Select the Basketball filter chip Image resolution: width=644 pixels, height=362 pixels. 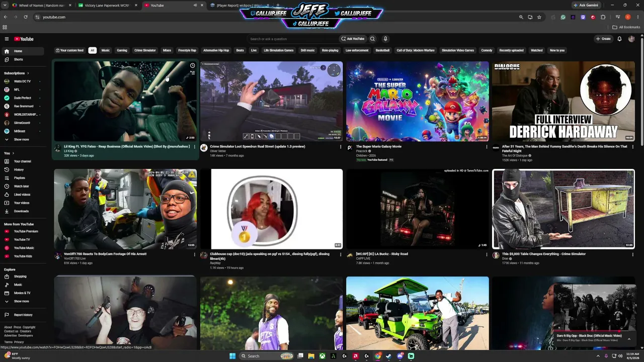[x=382, y=50]
